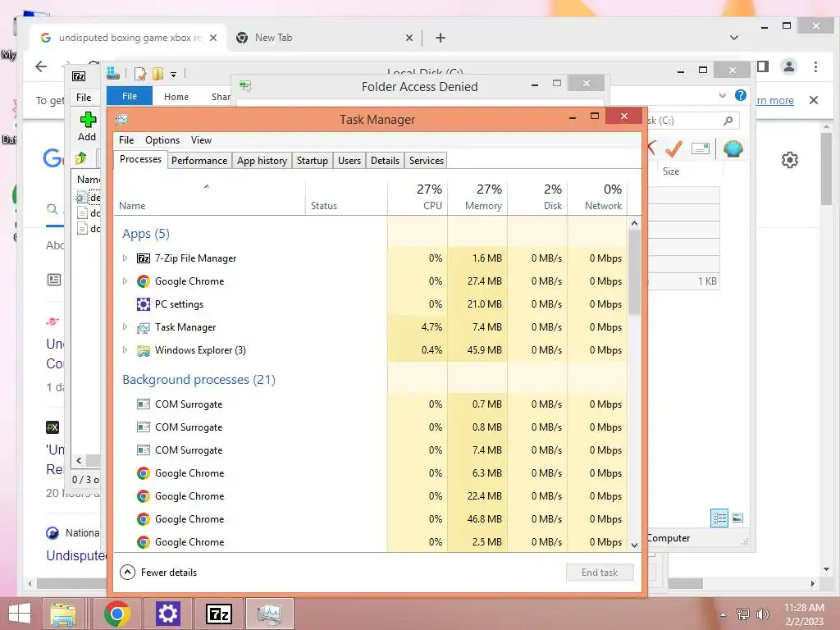Click the Chrome settings gear icon on page
This screenshot has width=840, height=630.
(x=790, y=160)
